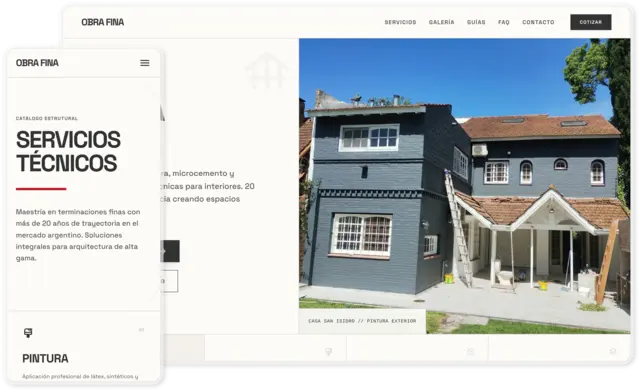
Task: Click the 'Aplicación profesional de látex' description
Action: (x=80, y=376)
